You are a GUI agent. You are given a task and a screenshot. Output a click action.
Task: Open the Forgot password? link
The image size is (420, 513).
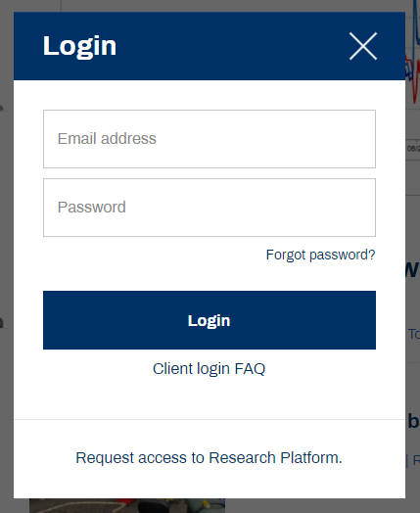click(320, 255)
